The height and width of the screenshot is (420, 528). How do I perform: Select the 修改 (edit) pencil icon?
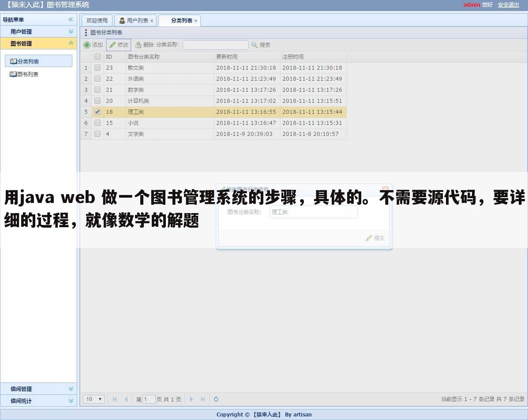tap(112, 45)
